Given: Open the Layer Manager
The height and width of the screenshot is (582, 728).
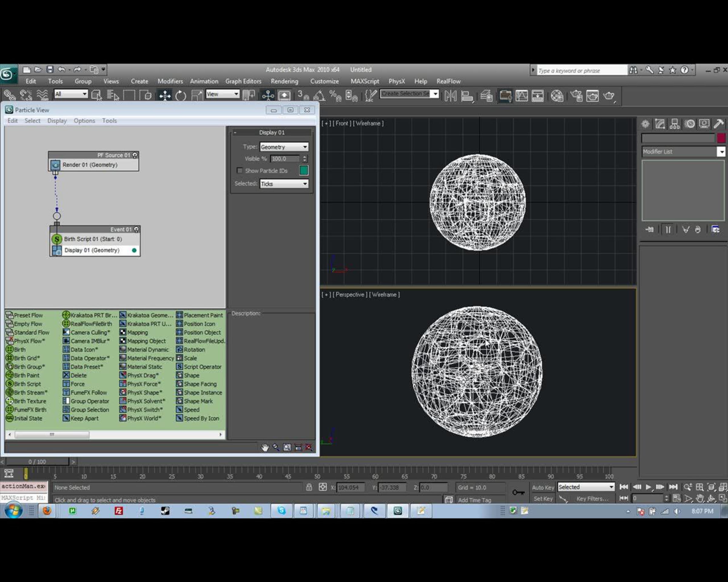Looking at the screenshot, I should pos(486,96).
